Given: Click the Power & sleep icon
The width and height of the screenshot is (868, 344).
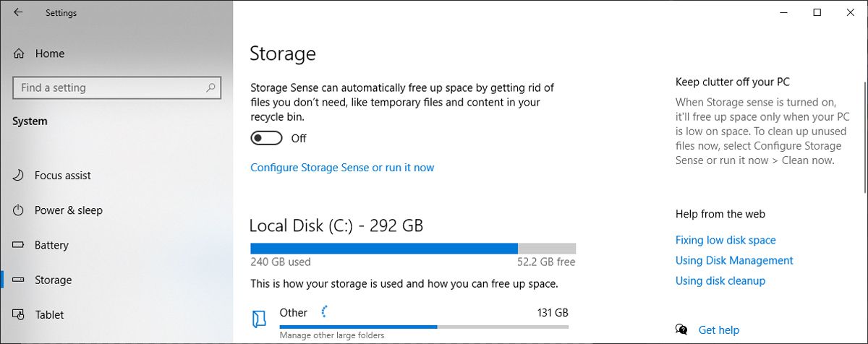Looking at the screenshot, I should 19,210.
